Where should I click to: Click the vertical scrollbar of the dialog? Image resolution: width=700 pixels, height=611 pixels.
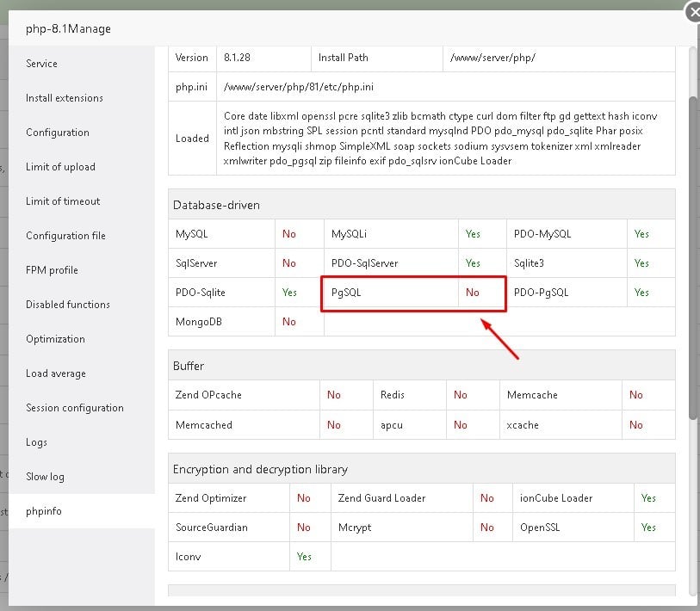coord(692,258)
